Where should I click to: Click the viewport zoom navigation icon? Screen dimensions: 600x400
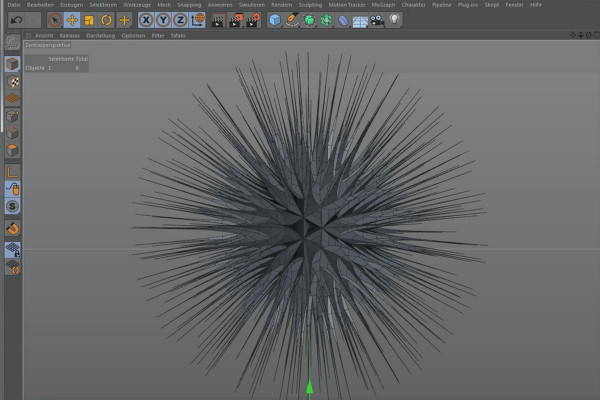click(580, 35)
